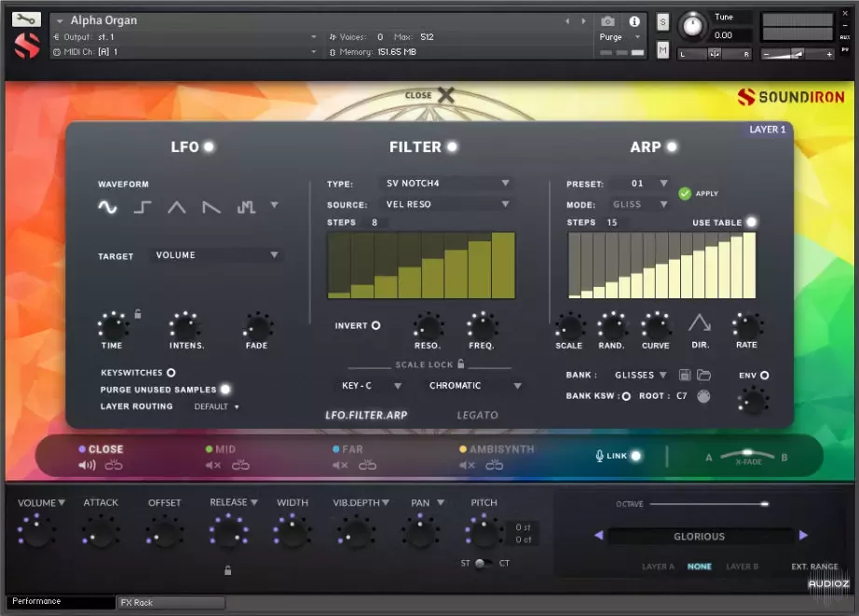Screen dimensions: 859x616
Task: Select the sine LFO waveform
Action: (107, 207)
